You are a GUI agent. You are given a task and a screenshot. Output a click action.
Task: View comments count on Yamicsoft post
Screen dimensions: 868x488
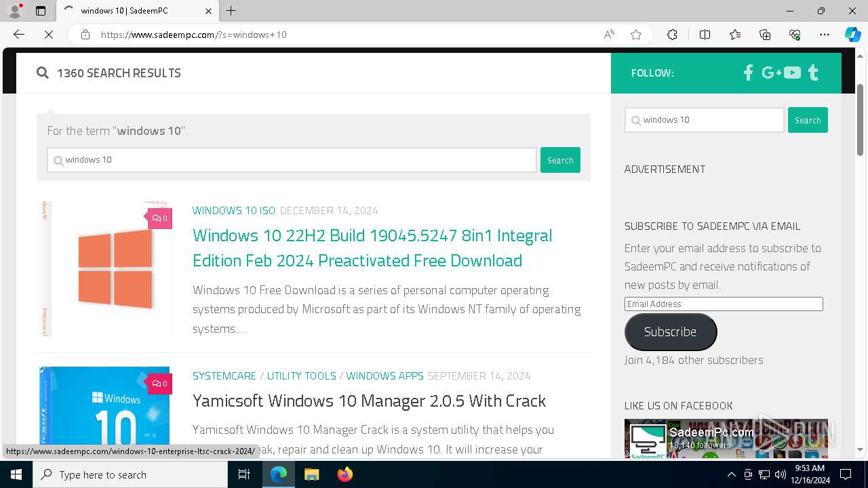click(x=160, y=384)
